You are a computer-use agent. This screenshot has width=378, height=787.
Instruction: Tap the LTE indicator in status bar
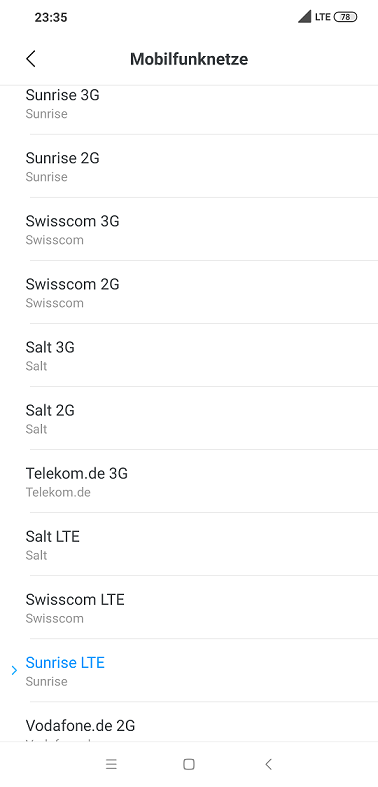tap(323, 17)
